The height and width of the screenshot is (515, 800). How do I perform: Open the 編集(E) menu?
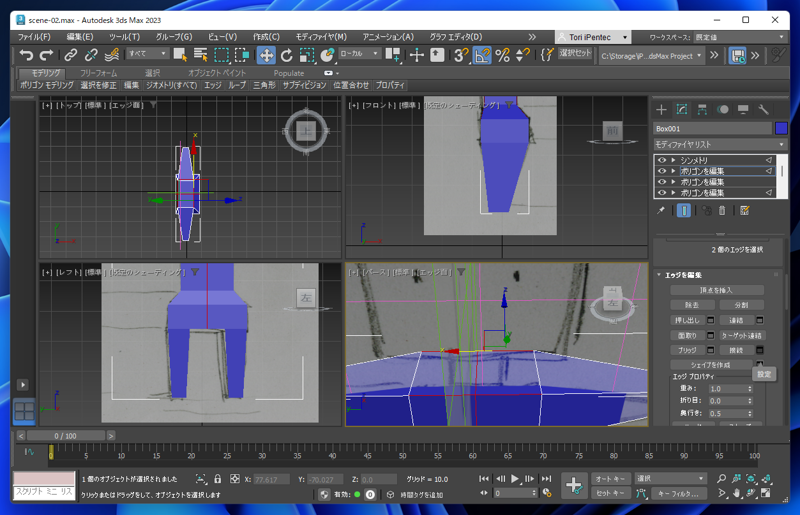80,37
